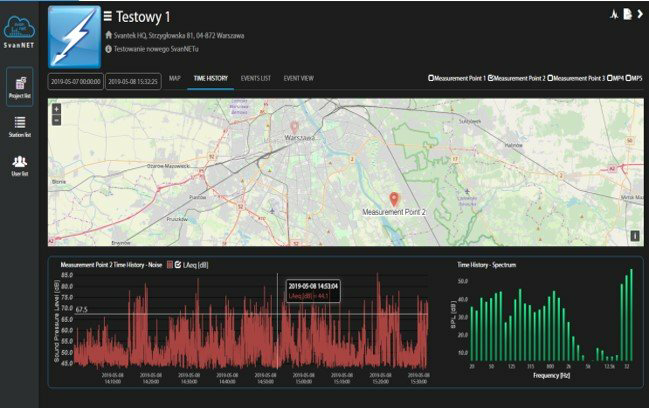
Task: Uncheck the Measurement Point 2 checkbox
Action: 490,78
